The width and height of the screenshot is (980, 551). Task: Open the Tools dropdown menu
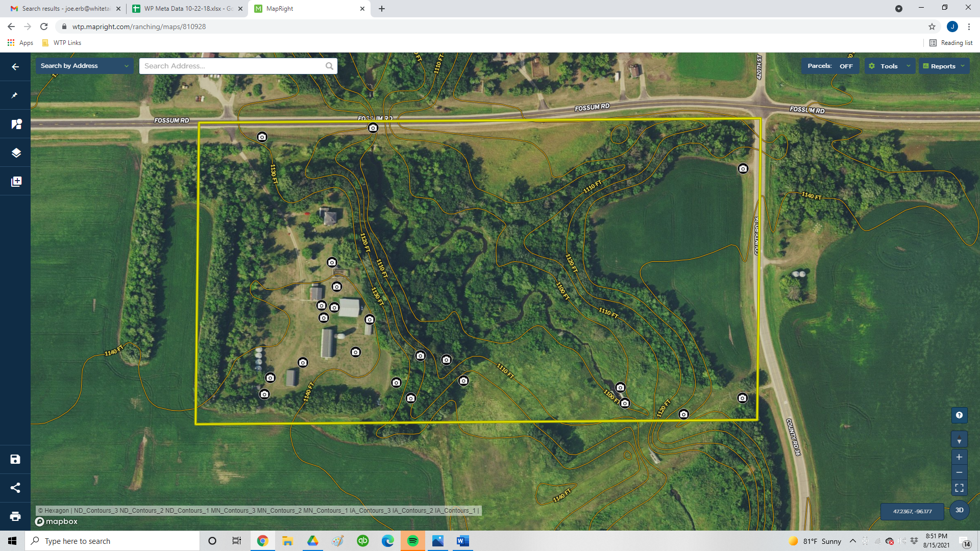(x=890, y=66)
